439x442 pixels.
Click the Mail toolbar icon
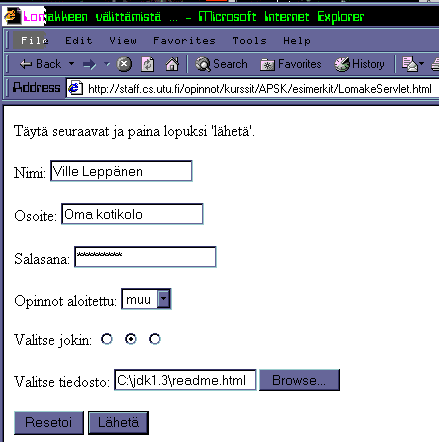(409, 64)
